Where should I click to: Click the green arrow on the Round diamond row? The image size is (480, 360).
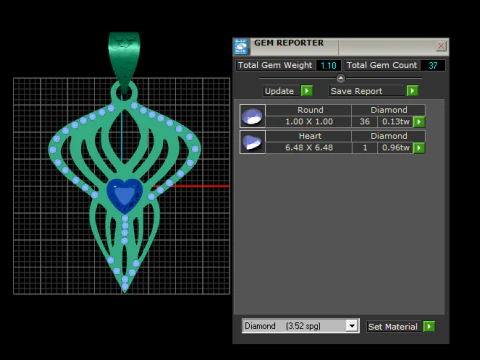click(419, 122)
